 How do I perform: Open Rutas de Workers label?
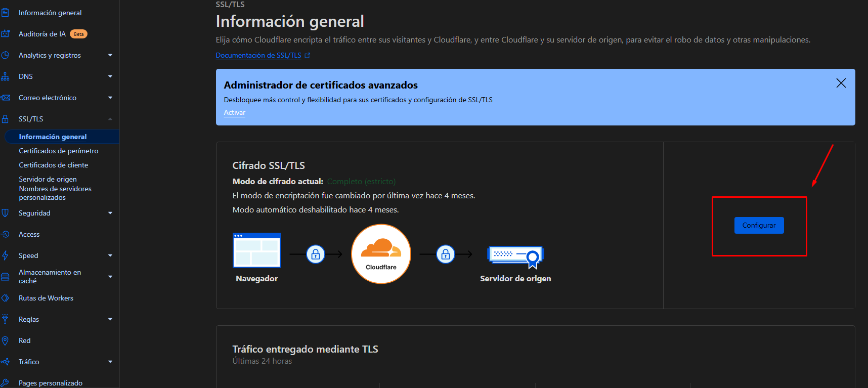point(46,298)
